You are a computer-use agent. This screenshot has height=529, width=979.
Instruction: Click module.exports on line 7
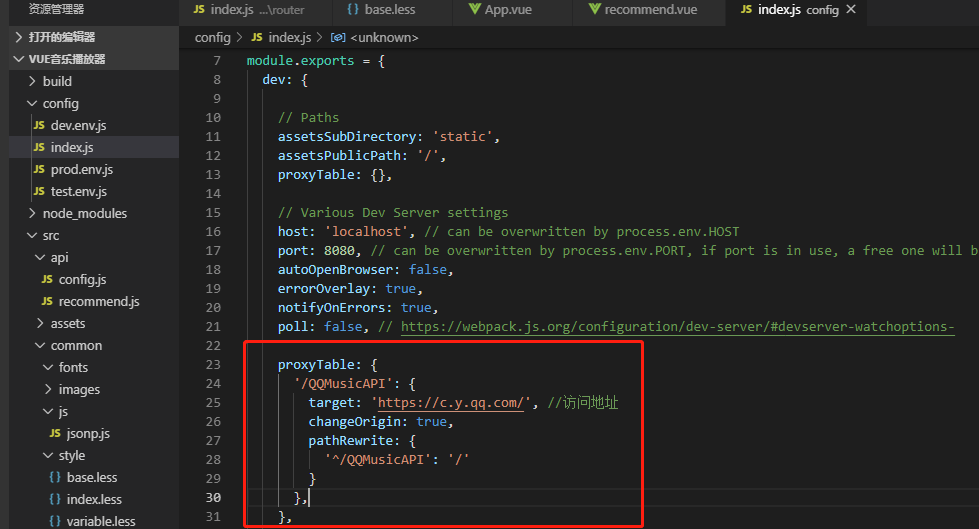[300, 61]
